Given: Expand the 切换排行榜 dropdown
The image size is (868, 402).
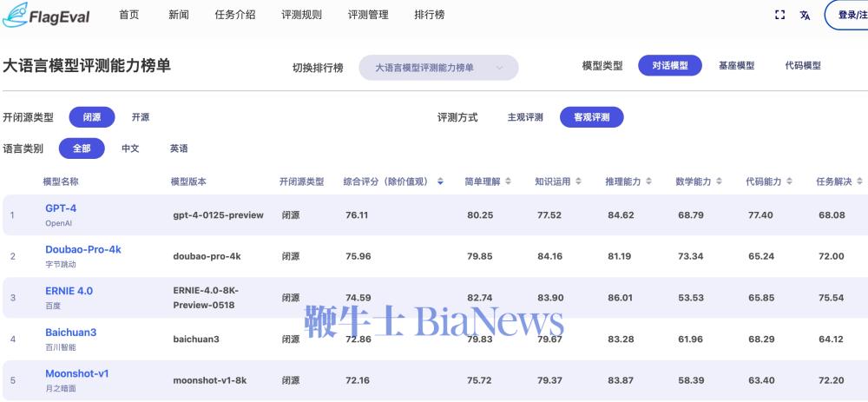Looking at the screenshot, I should [438, 68].
